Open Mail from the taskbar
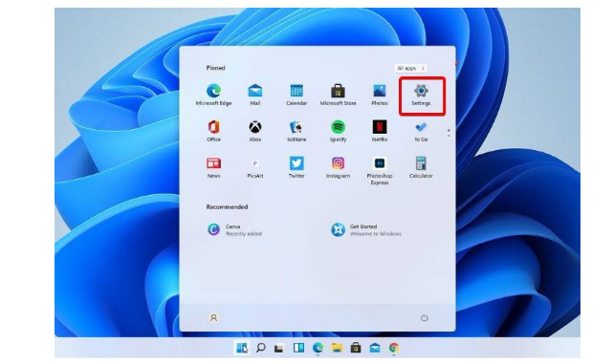Image resolution: width=613 pixels, height=364 pixels. [375, 348]
